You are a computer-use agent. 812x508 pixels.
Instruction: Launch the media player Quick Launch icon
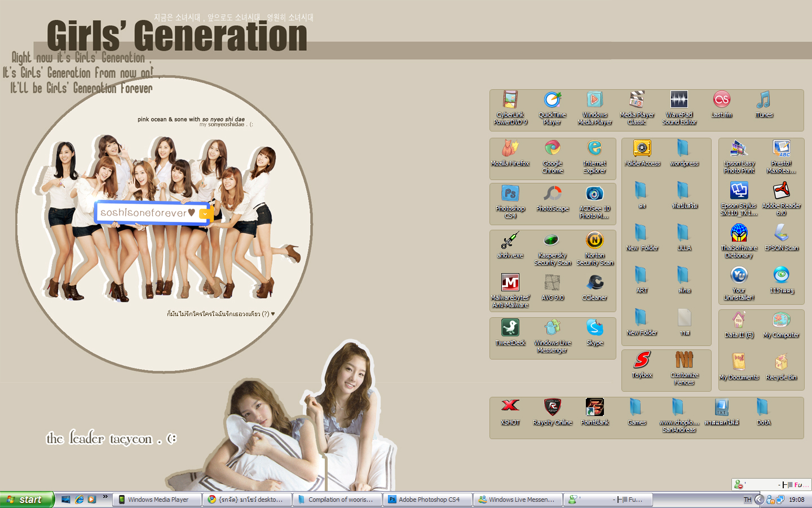click(91, 500)
